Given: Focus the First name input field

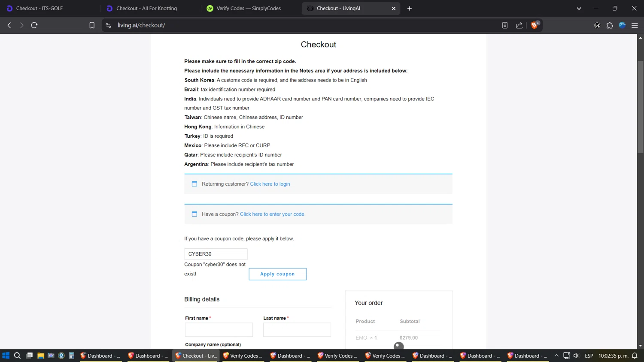Looking at the screenshot, I should (x=219, y=330).
